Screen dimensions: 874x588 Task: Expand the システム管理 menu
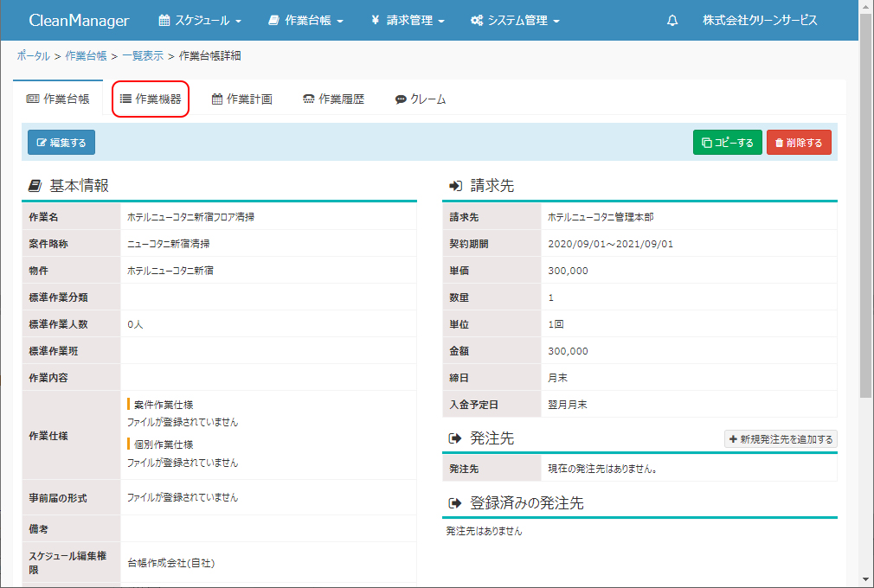[x=515, y=21]
